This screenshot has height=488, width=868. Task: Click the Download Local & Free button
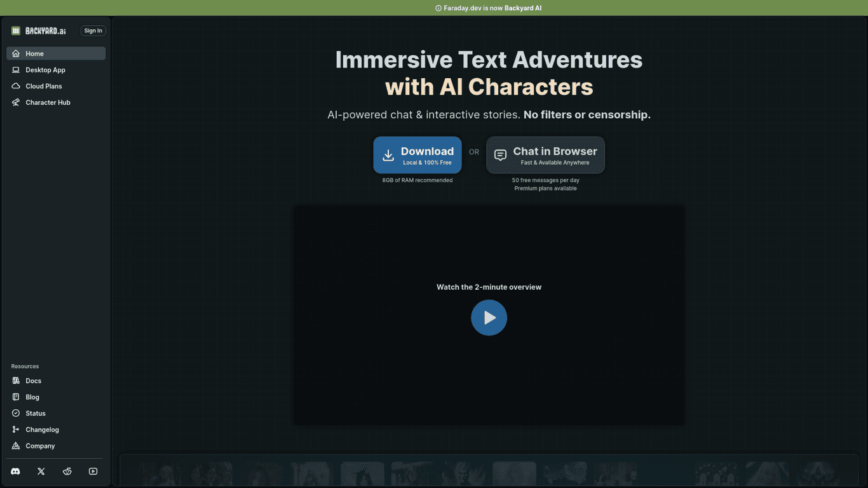[x=417, y=155]
